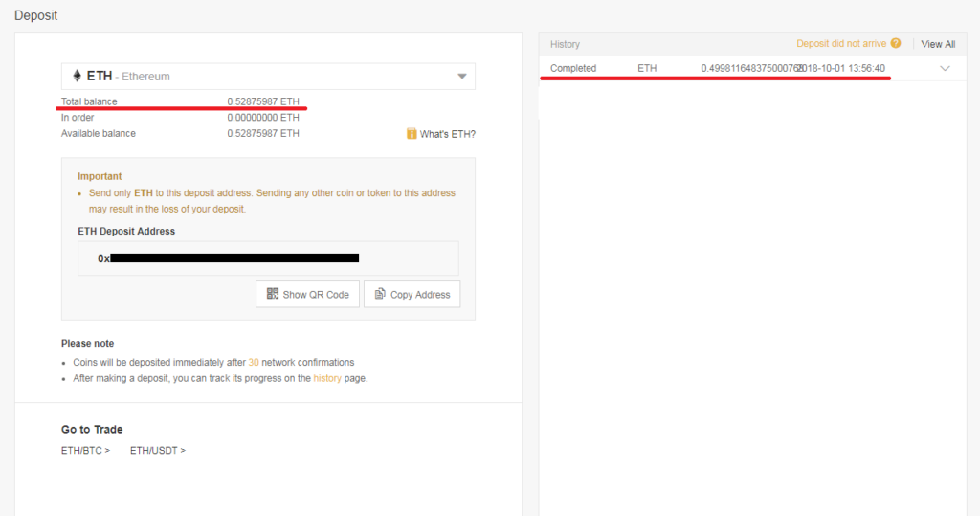
Task: Click the copy icon beside Copy Address
Action: point(381,294)
